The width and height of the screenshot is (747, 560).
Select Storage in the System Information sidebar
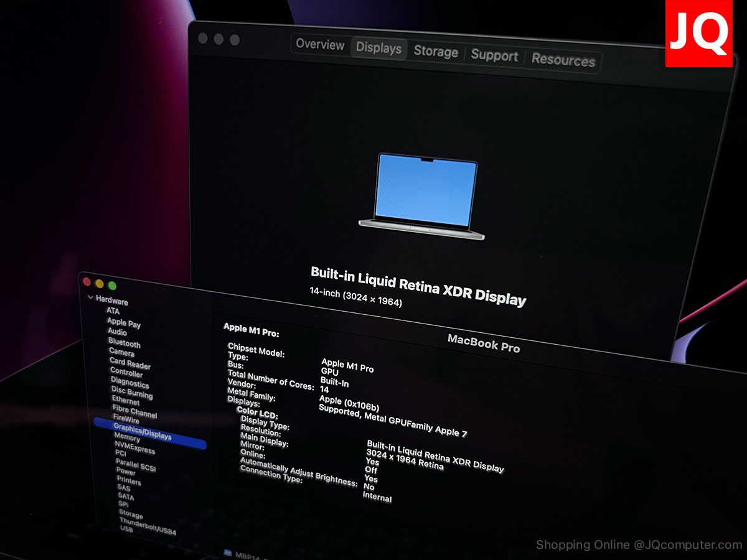(x=131, y=515)
